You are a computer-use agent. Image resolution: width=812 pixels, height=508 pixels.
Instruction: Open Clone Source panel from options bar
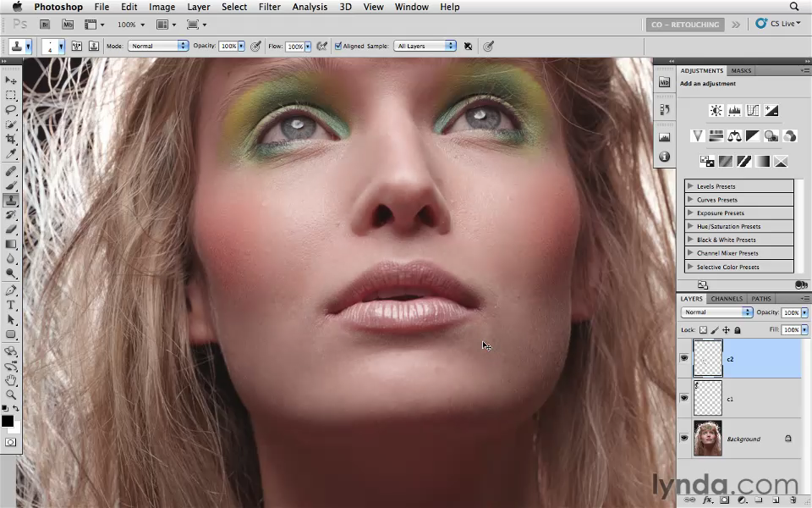tap(94, 46)
